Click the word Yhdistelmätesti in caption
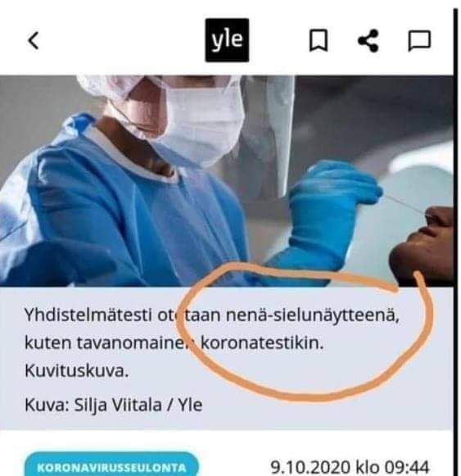 (88, 315)
